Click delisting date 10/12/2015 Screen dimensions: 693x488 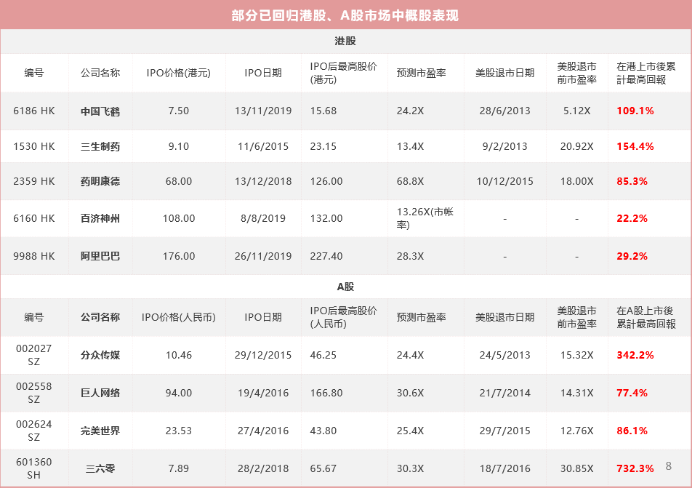[x=505, y=182]
